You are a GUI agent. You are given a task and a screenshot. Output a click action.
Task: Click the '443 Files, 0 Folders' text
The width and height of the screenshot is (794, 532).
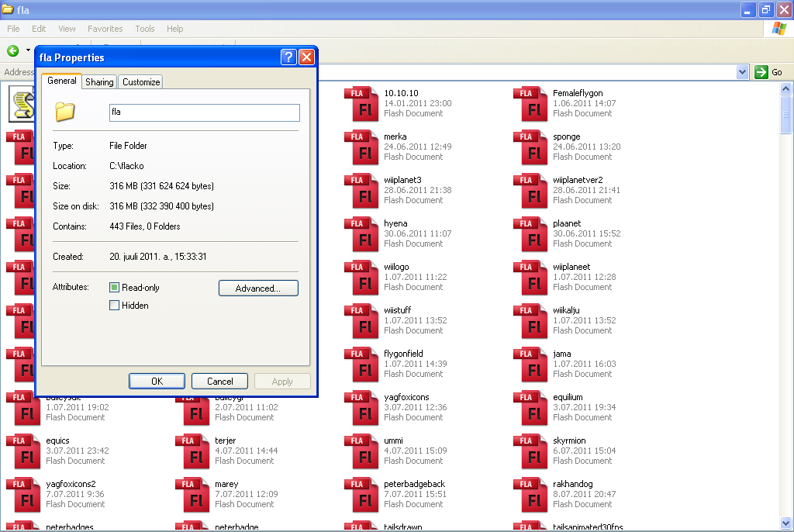click(145, 226)
